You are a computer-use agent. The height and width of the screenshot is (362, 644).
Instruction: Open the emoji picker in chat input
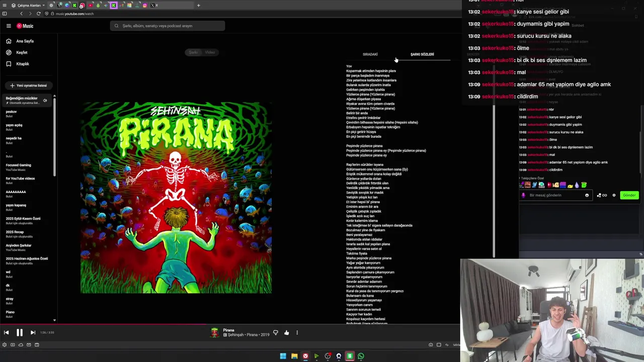[x=587, y=195]
